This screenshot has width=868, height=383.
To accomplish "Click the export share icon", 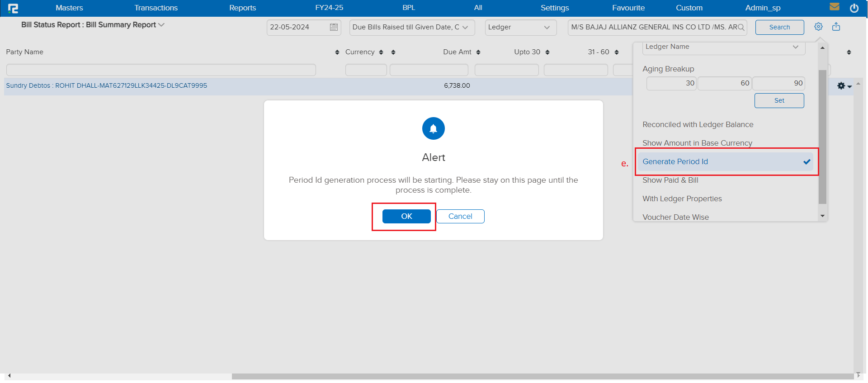I will [836, 27].
